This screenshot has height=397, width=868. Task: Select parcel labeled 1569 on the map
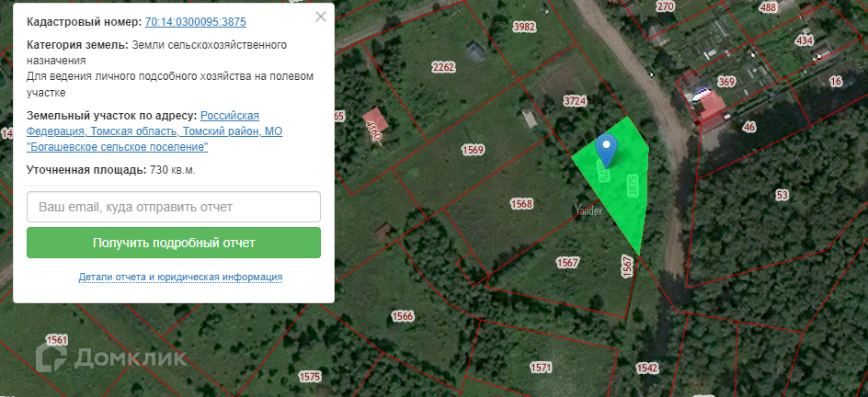point(473,150)
